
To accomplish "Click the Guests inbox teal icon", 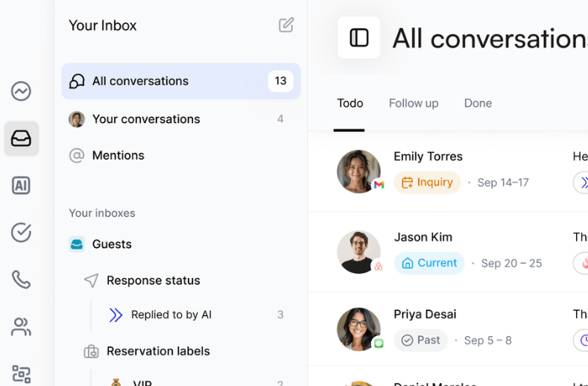I will [x=77, y=244].
